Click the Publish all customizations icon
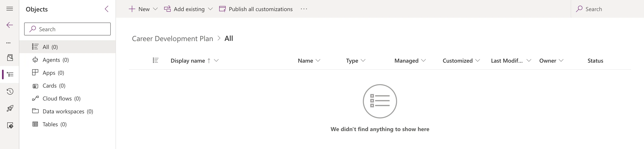The height and width of the screenshot is (149, 644). pos(222,9)
